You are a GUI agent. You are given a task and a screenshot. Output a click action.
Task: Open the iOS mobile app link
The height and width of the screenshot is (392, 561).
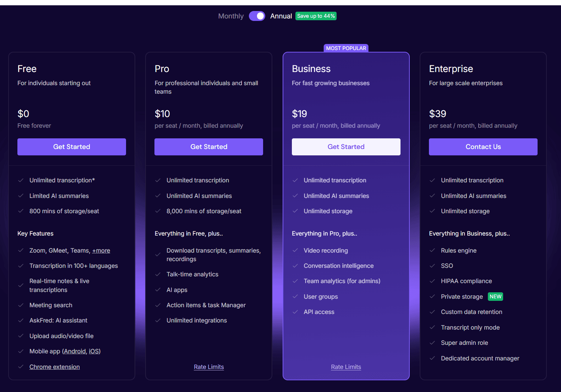click(94, 351)
